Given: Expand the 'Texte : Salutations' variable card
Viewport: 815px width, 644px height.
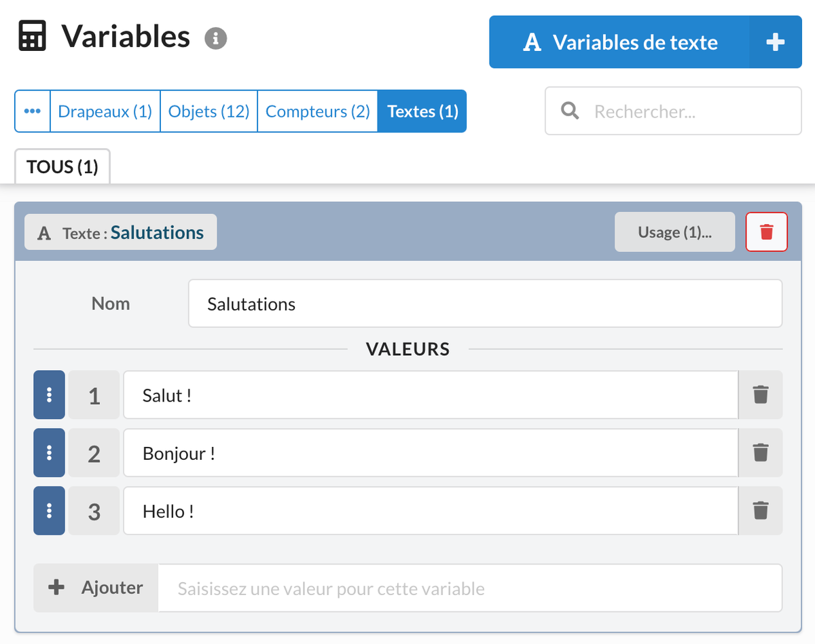Looking at the screenshot, I should (x=120, y=232).
